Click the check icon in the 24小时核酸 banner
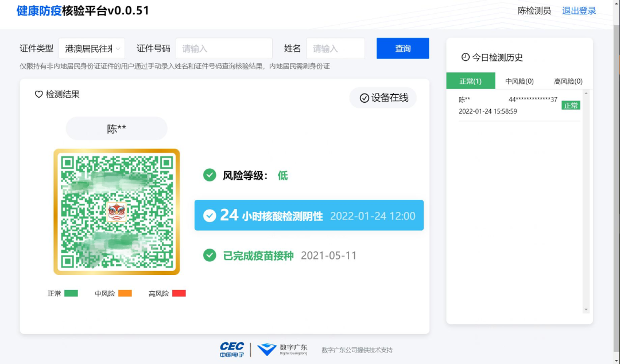 click(210, 216)
